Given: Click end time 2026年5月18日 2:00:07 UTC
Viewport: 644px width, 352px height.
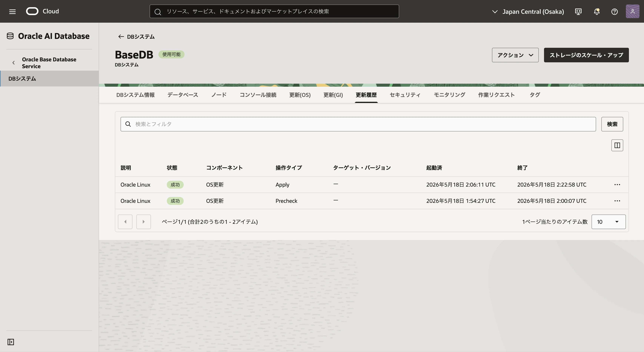Looking at the screenshot, I should 552,201.
